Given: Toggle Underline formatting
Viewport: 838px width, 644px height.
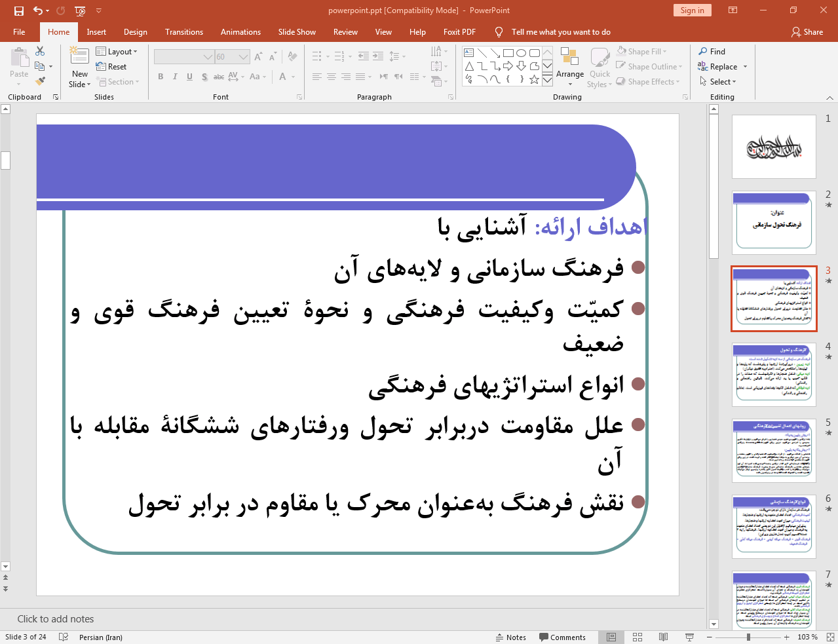Looking at the screenshot, I should (x=189, y=77).
